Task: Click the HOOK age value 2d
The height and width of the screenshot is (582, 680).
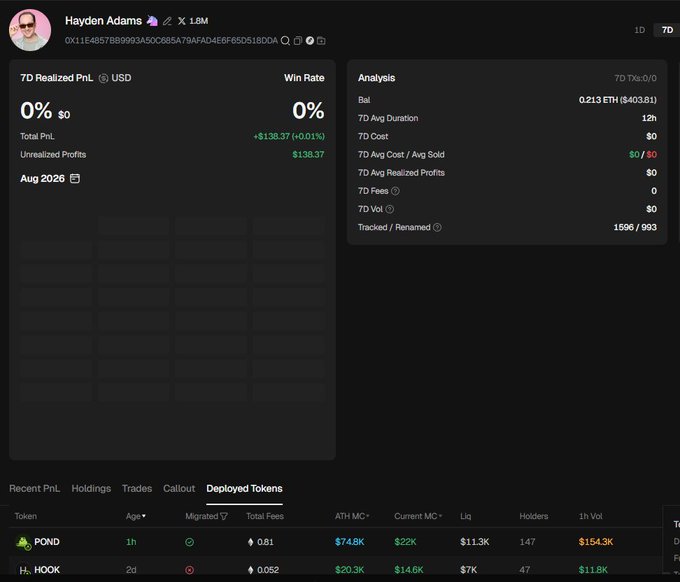Action: click(x=131, y=570)
